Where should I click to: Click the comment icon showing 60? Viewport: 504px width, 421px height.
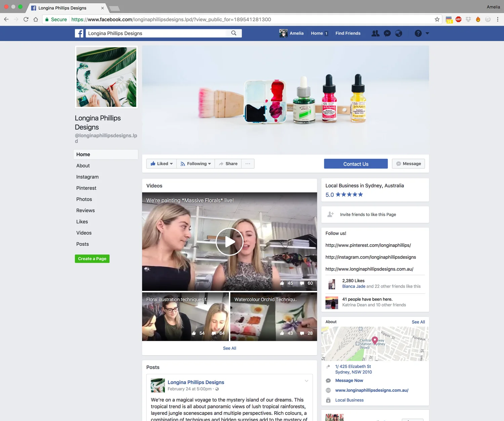[302, 283]
